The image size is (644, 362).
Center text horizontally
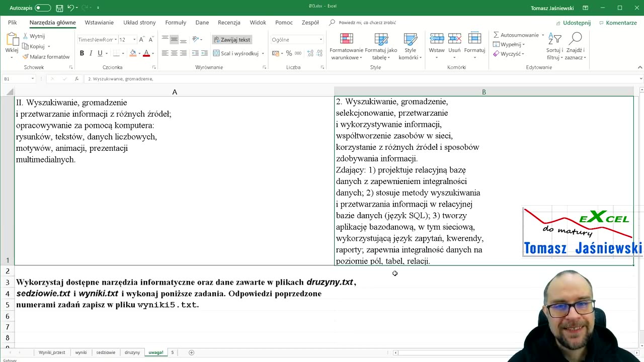(174, 53)
